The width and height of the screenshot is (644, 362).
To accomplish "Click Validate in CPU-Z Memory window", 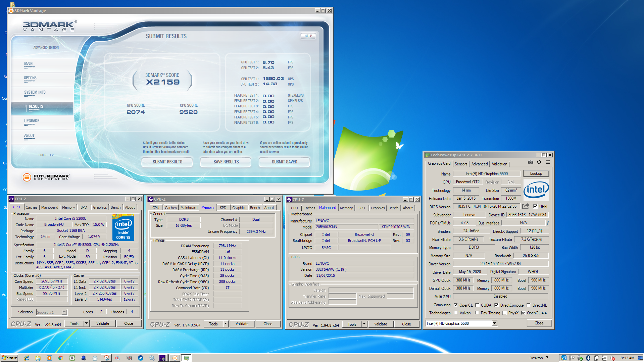I will click(x=242, y=324).
